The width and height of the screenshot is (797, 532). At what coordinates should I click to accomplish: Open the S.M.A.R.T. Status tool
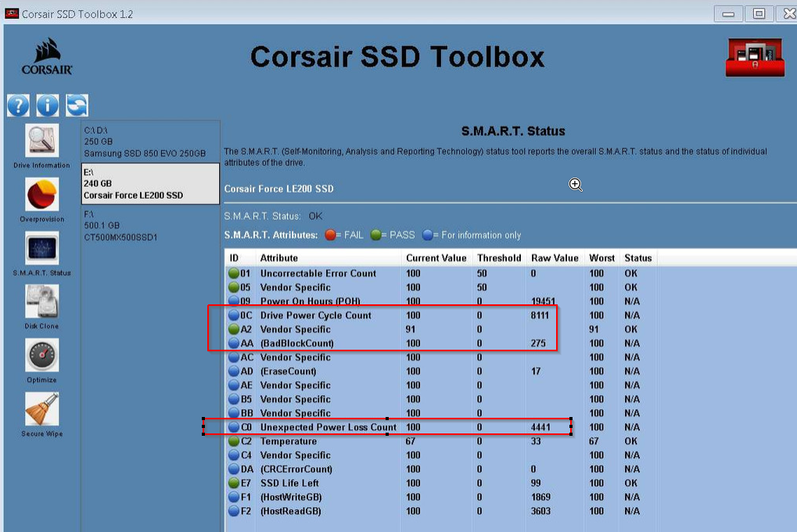point(41,253)
